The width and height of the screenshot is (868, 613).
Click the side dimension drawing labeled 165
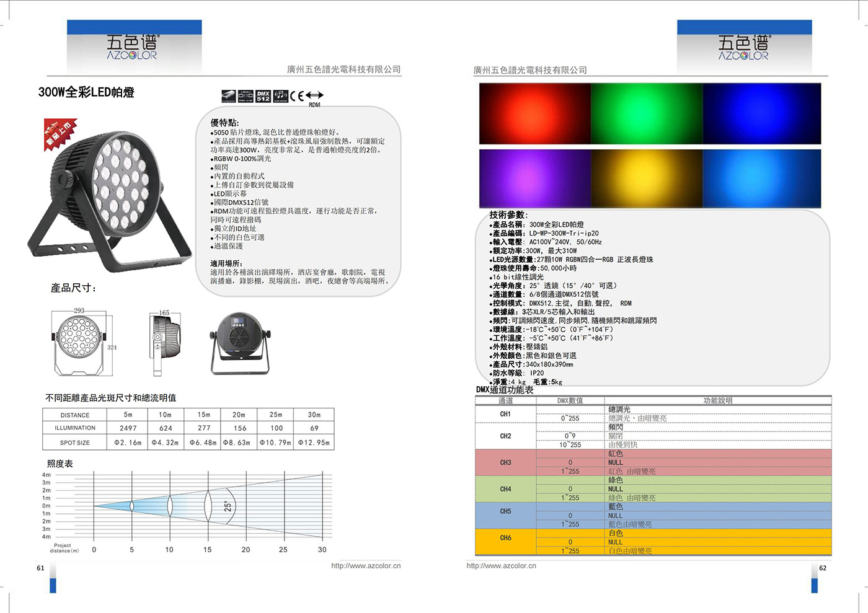click(164, 342)
